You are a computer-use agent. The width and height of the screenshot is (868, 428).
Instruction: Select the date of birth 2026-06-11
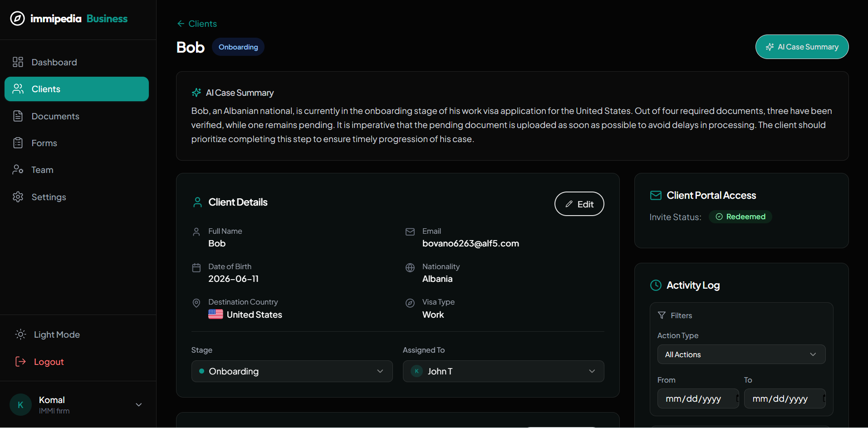(x=233, y=279)
